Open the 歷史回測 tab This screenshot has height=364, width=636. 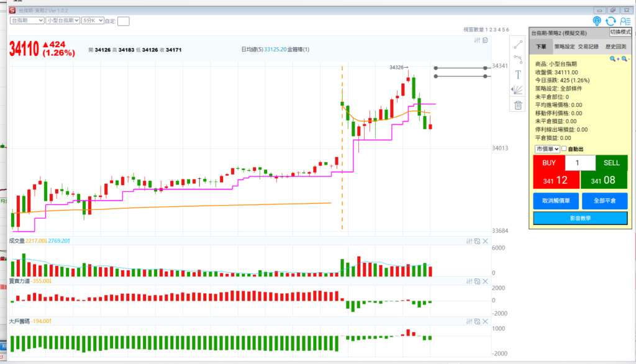(615, 47)
